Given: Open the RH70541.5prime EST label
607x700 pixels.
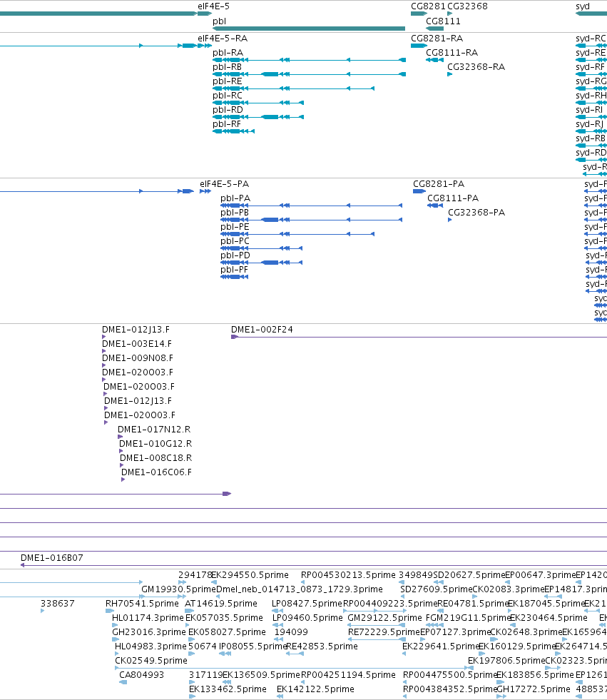Looking at the screenshot, I should pos(142,604).
